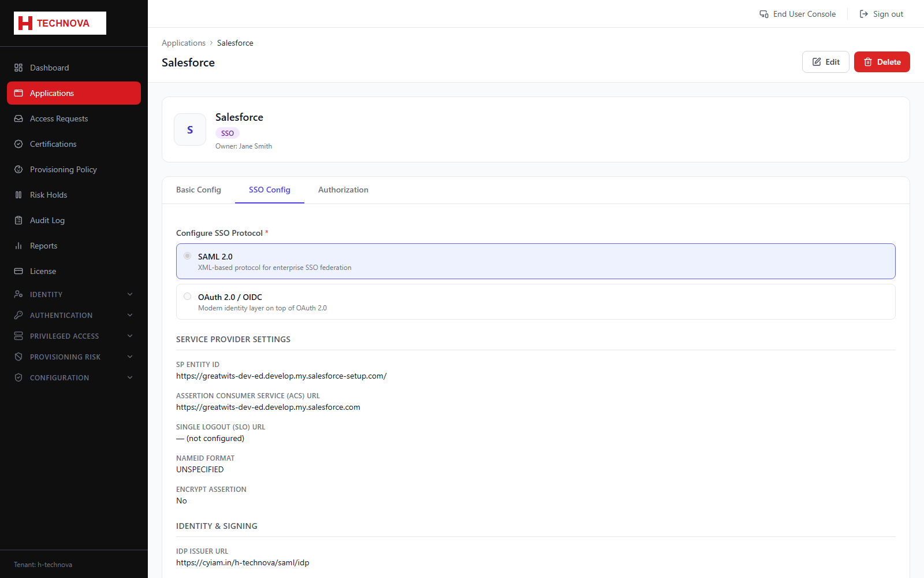Expand the Provisioning Risk section chevron
This screenshot has height=578, width=924.
[x=130, y=357]
